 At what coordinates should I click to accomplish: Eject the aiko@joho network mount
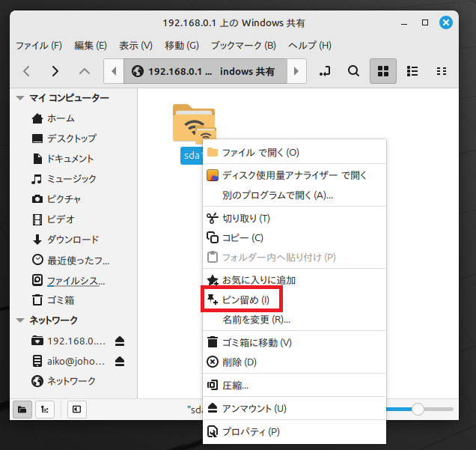click(x=120, y=361)
